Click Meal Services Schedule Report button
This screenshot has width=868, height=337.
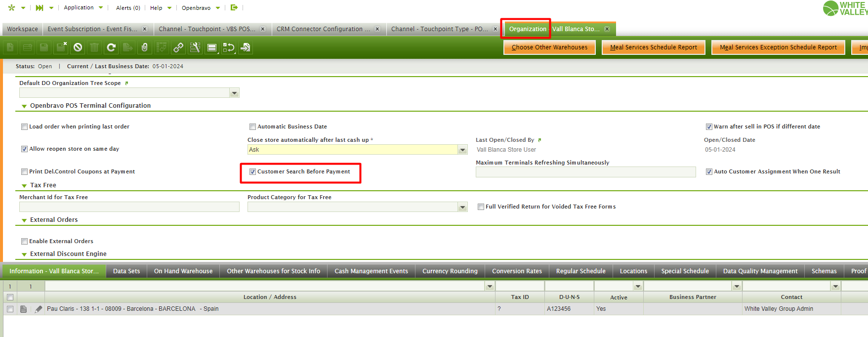pos(654,47)
